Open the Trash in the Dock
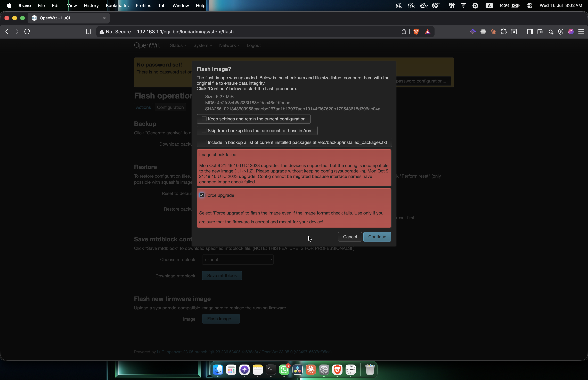The width and height of the screenshot is (588, 380). click(370, 369)
